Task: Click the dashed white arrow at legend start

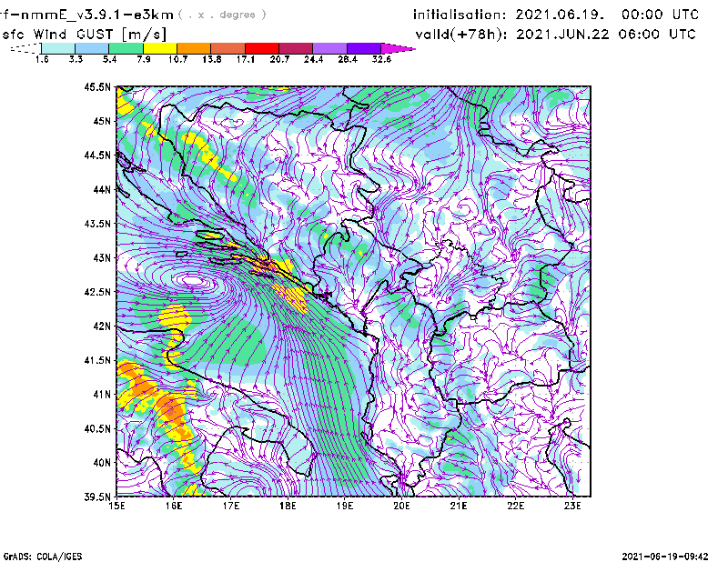Action: tap(25, 48)
